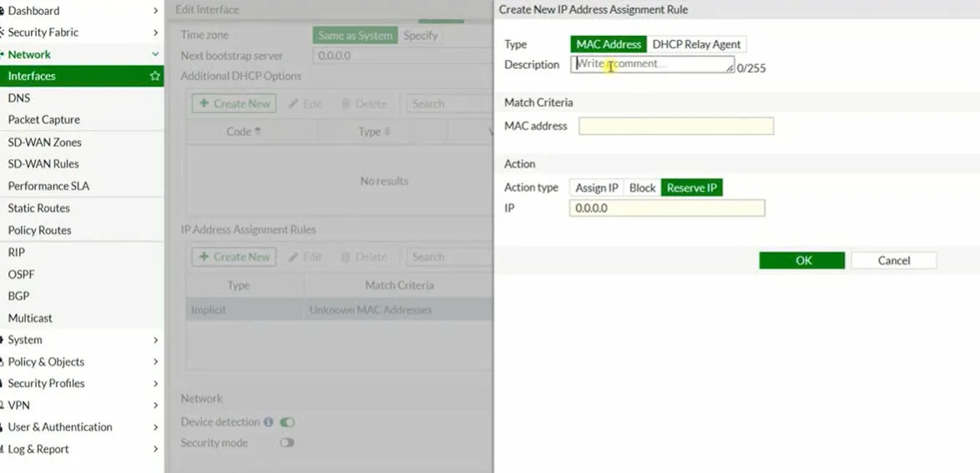
Task: Click Search box in Additional DHCP Options
Action: pos(450,103)
